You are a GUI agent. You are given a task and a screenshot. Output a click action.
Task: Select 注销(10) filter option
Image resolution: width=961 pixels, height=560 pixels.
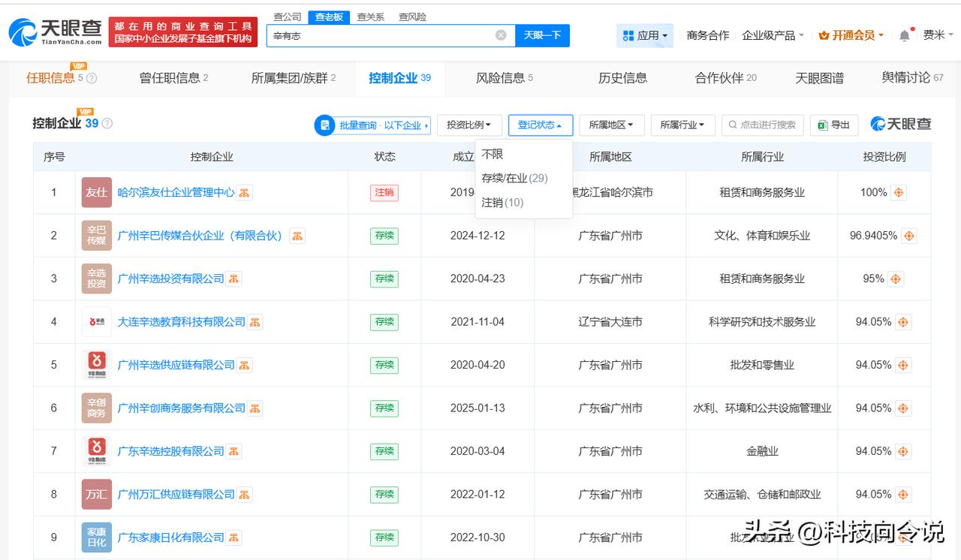[x=503, y=203]
